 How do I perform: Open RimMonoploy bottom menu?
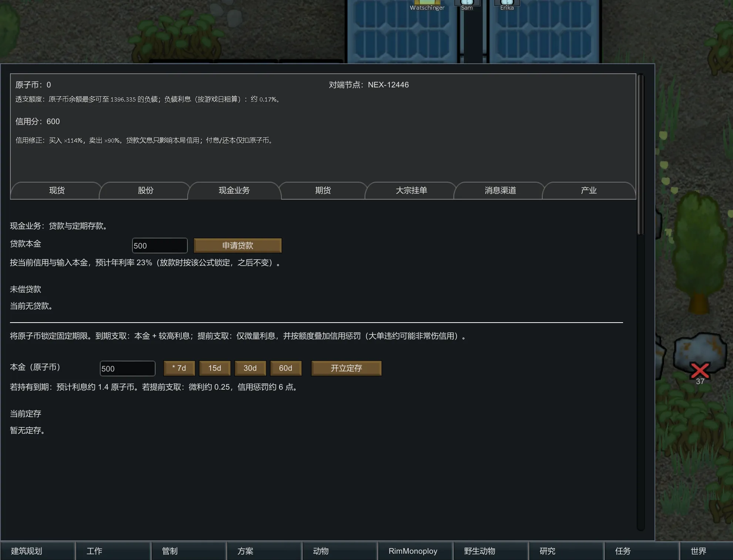413,551
